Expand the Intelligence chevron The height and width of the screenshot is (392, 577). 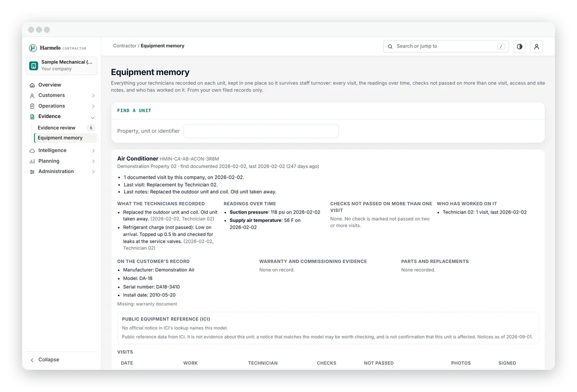[x=93, y=151]
